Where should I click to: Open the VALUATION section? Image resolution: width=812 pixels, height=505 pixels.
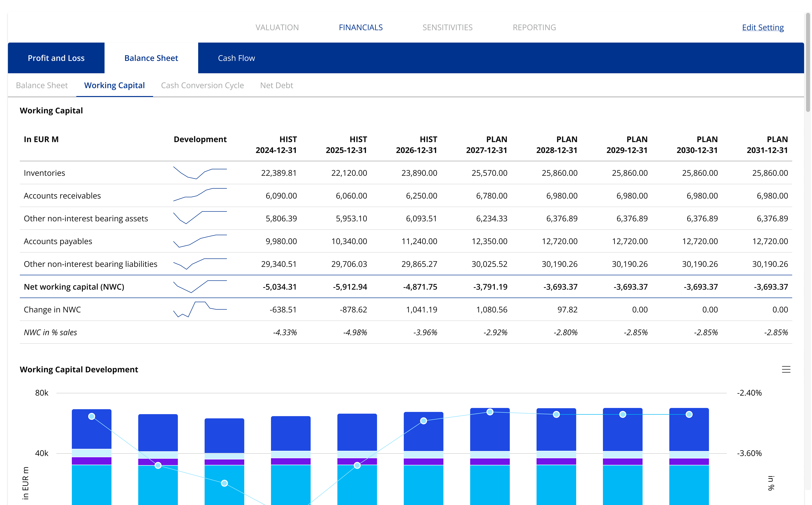tap(277, 27)
